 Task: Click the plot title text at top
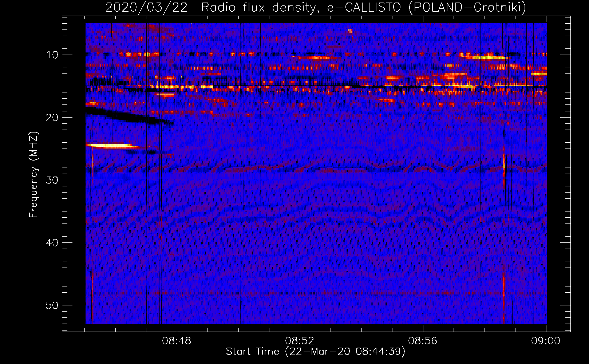tap(316, 7)
